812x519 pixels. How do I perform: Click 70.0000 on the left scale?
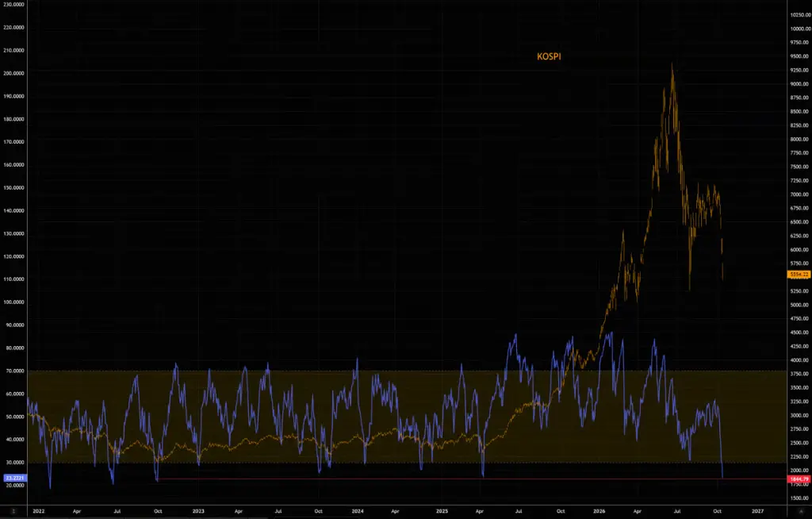(14, 371)
